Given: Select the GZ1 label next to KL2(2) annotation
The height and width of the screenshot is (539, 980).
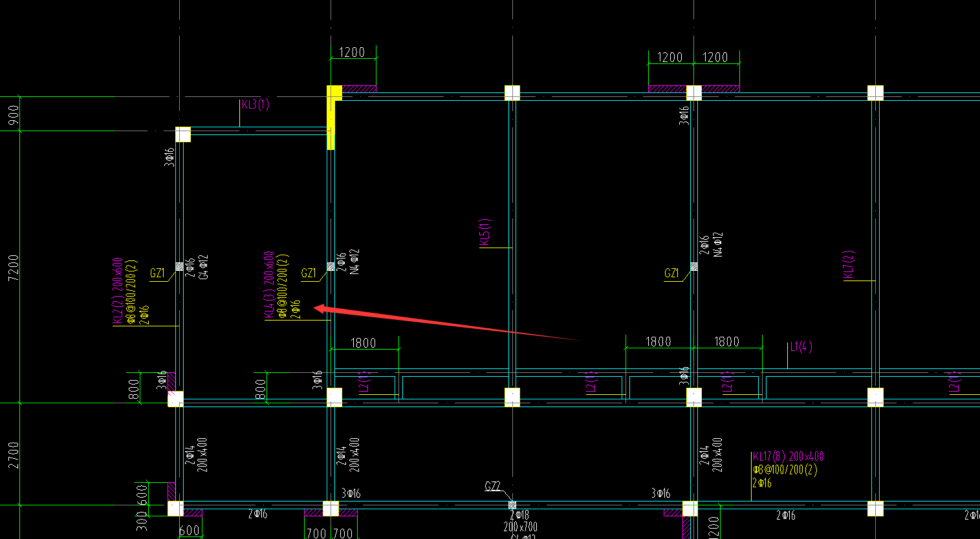Looking at the screenshot, I should pyautogui.click(x=157, y=273).
